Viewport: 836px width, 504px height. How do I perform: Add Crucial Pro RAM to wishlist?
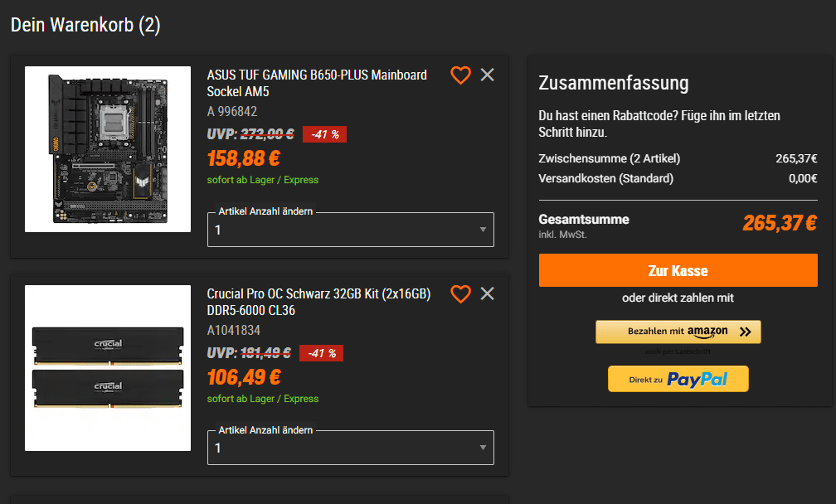[x=460, y=294]
